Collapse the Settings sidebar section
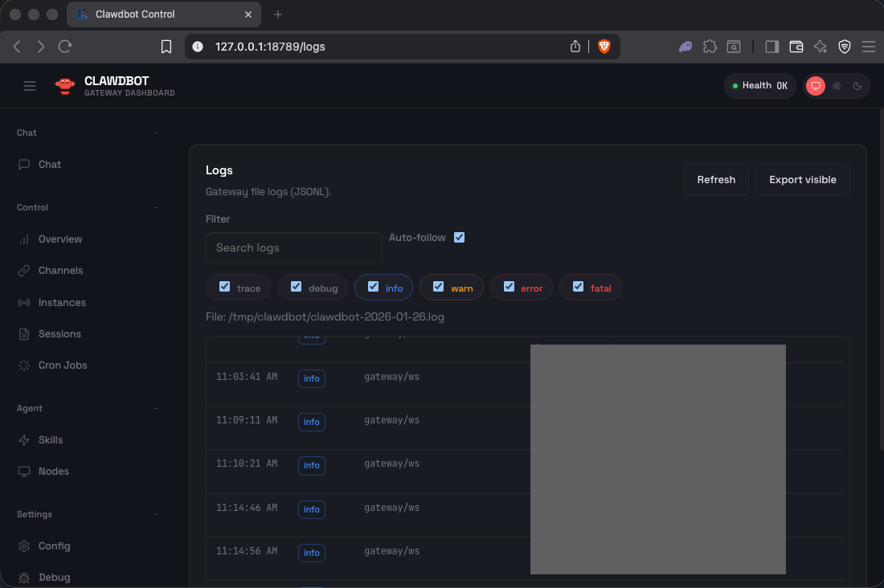Image resolution: width=884 pixels, height=588 pixels. 156,514
